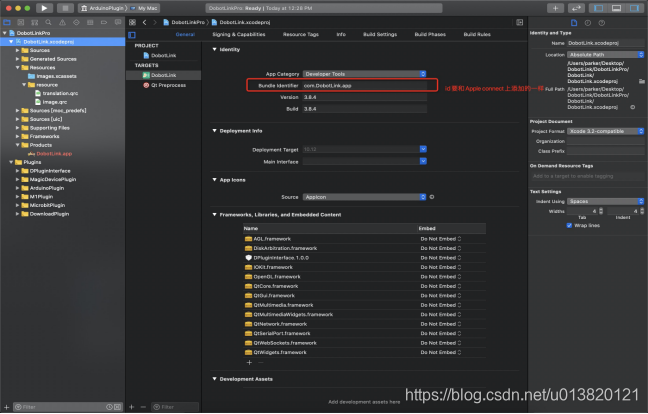
Task: Open the Test navigator
Action: (76, 22)
